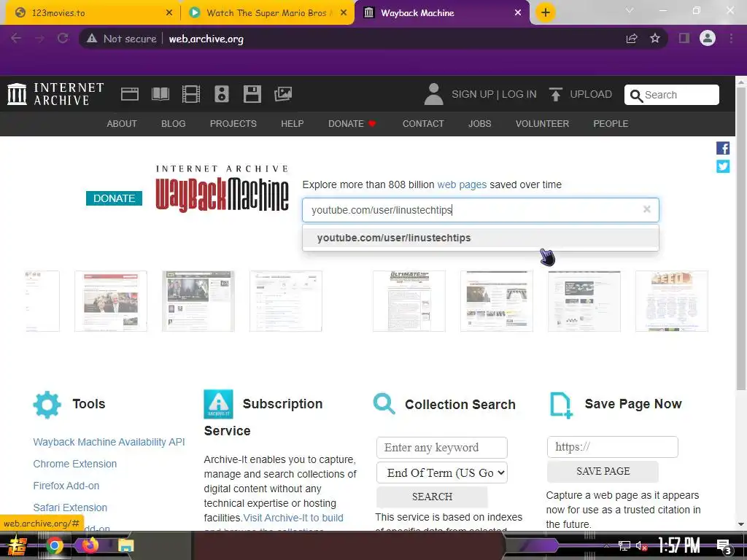Open the Internet Archive audio speaker icon

(x=222, y=94)
